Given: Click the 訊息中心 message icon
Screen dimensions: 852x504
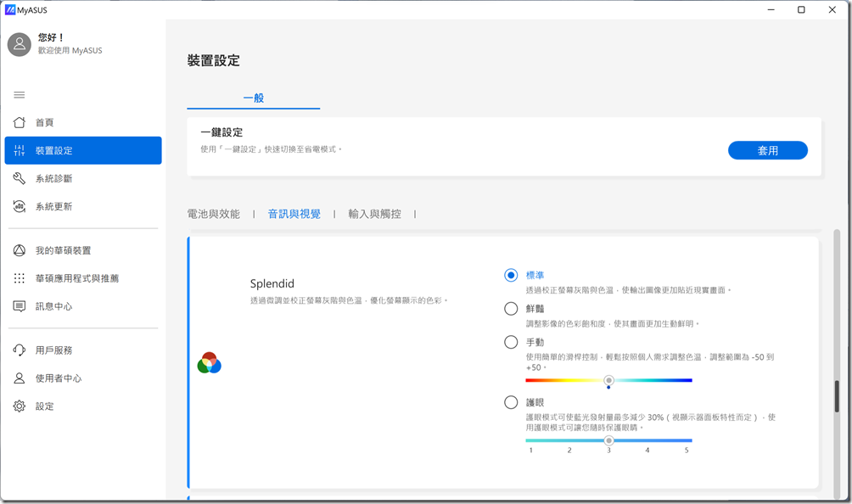Looking at the screenshot, I should 20,306.
